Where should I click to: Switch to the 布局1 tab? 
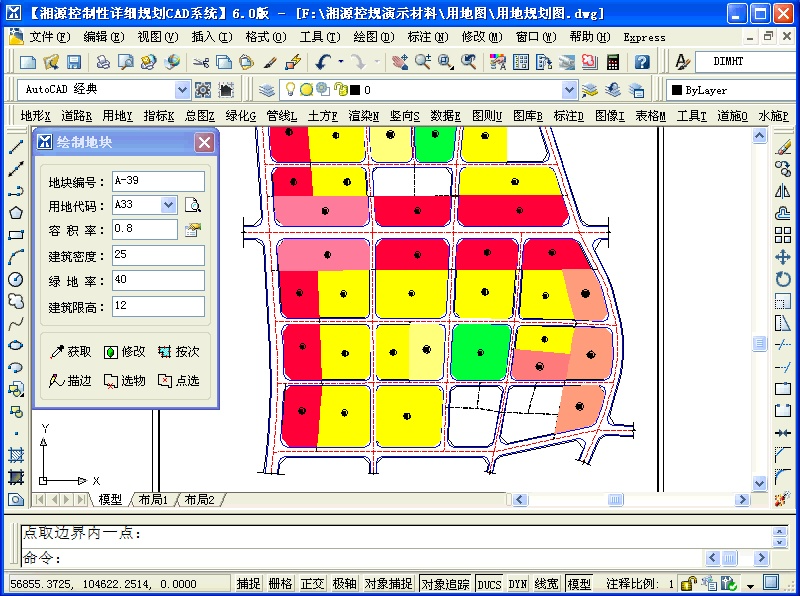(x=152, y=499)
